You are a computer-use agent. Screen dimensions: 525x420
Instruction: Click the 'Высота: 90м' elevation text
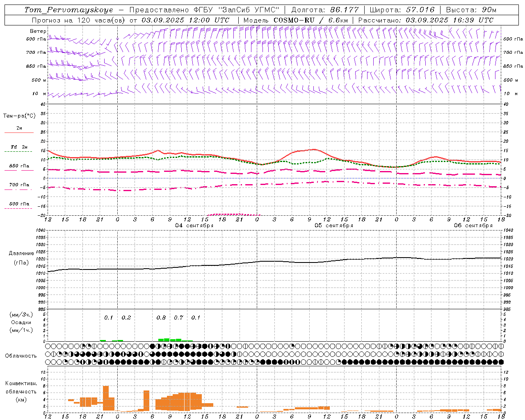click(x=471, y=10)
